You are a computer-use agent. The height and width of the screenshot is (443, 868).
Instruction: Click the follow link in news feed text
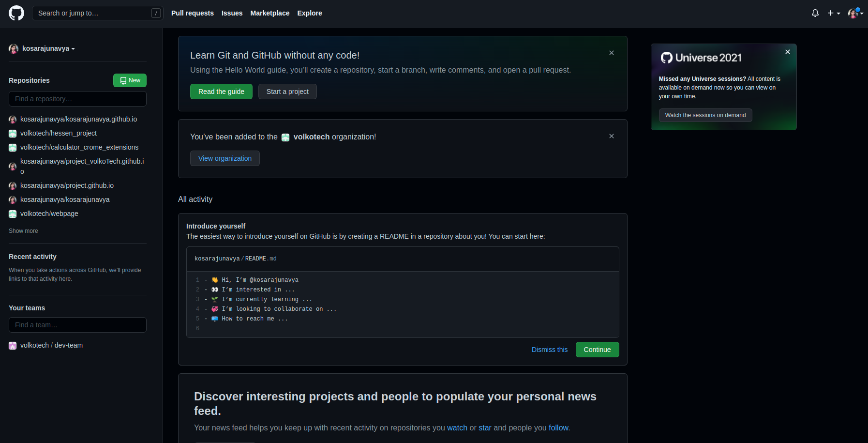click(x=558, y=428)
